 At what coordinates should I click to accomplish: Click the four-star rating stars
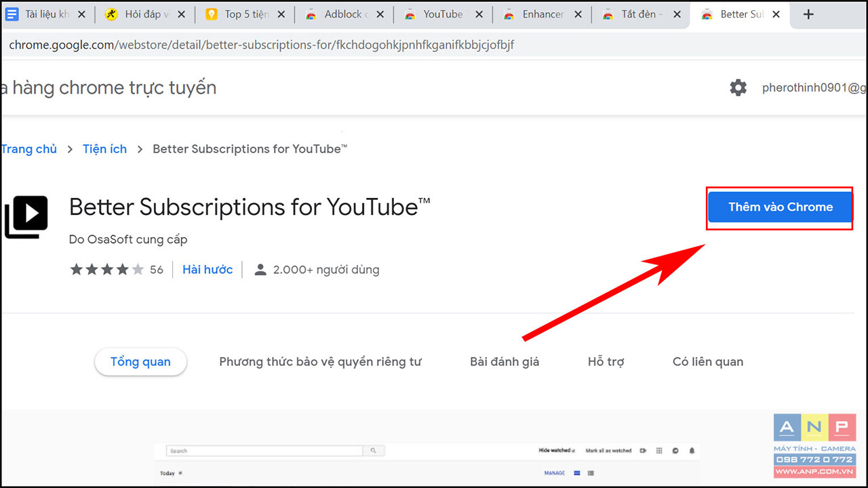106,270
